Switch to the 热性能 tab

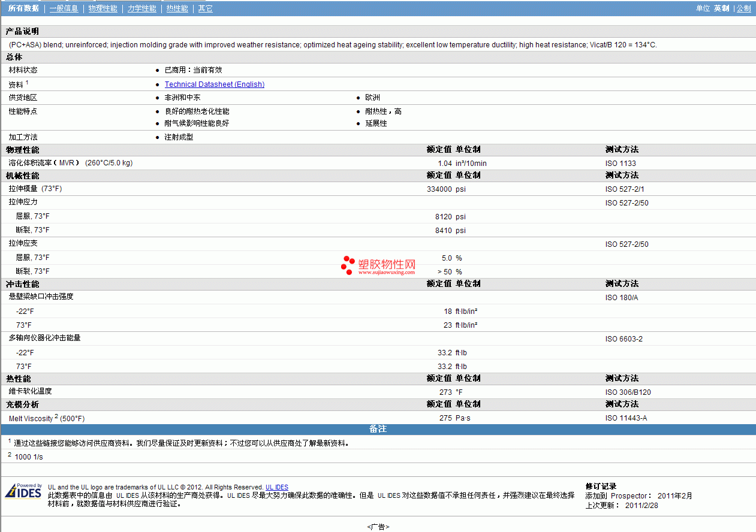coord(177,8)
